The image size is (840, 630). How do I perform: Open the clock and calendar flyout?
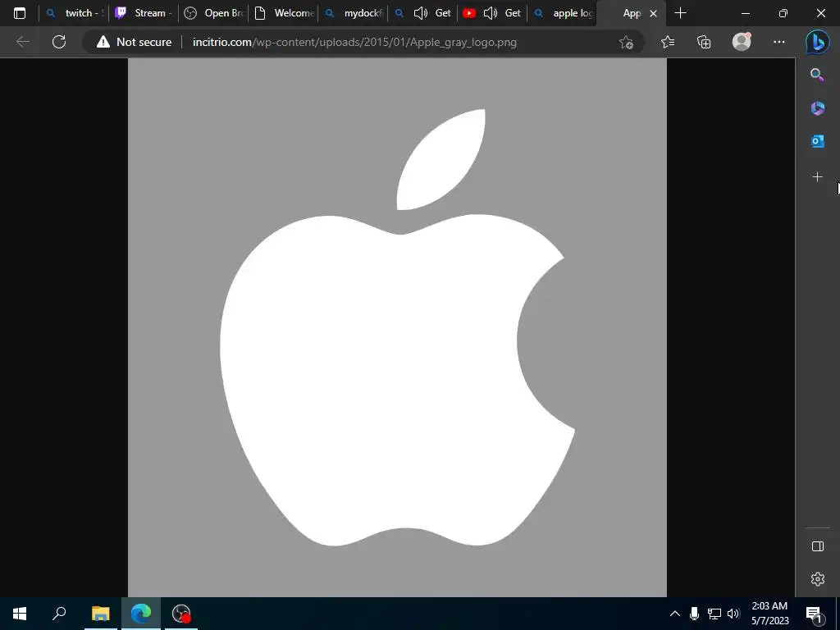click(769, 614)
